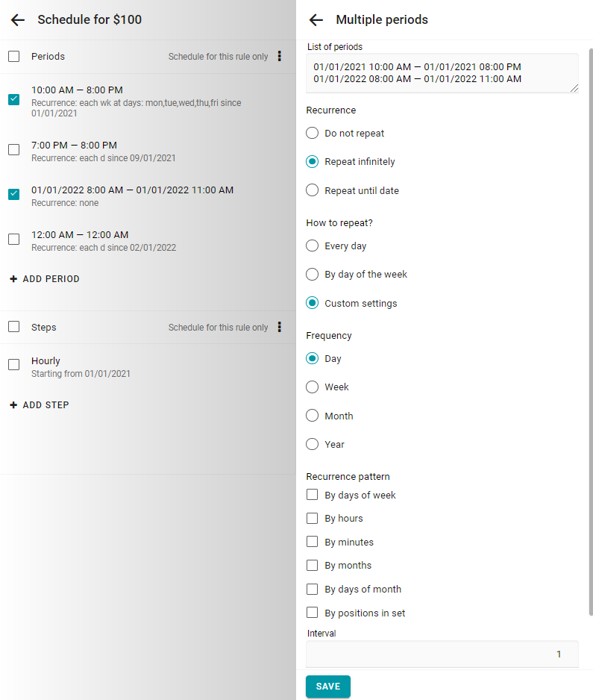
Task: Click plus icon beside ADD PERIOD
Action: [x=13, y=279]
